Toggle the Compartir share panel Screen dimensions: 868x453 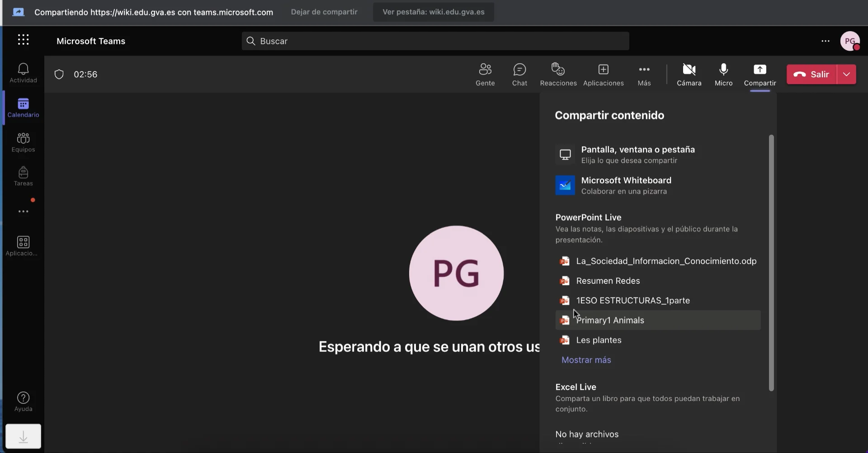click(760, 75)
